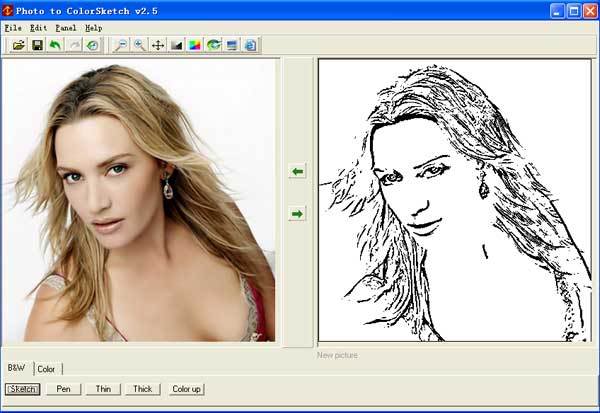Click the Open file folder icon

18,45
